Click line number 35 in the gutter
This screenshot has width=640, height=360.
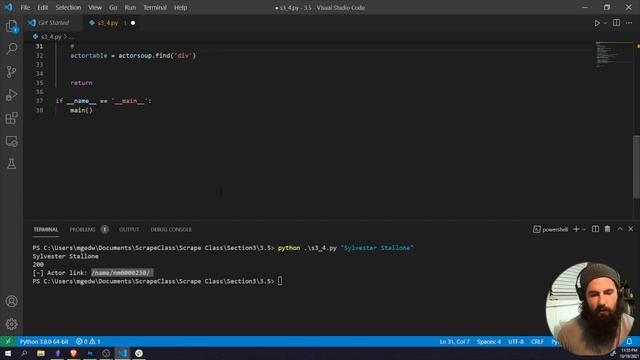pyautogui.click(x=40, y=83)
